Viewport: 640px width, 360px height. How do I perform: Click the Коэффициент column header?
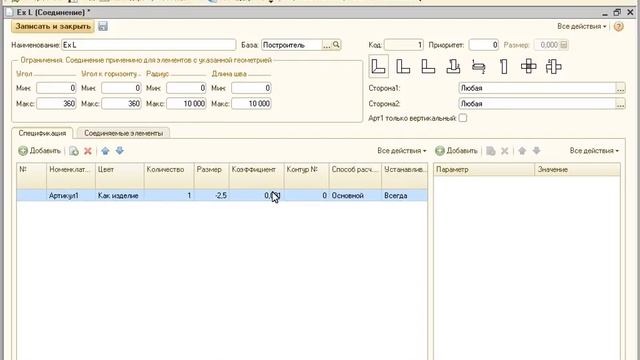256,176
